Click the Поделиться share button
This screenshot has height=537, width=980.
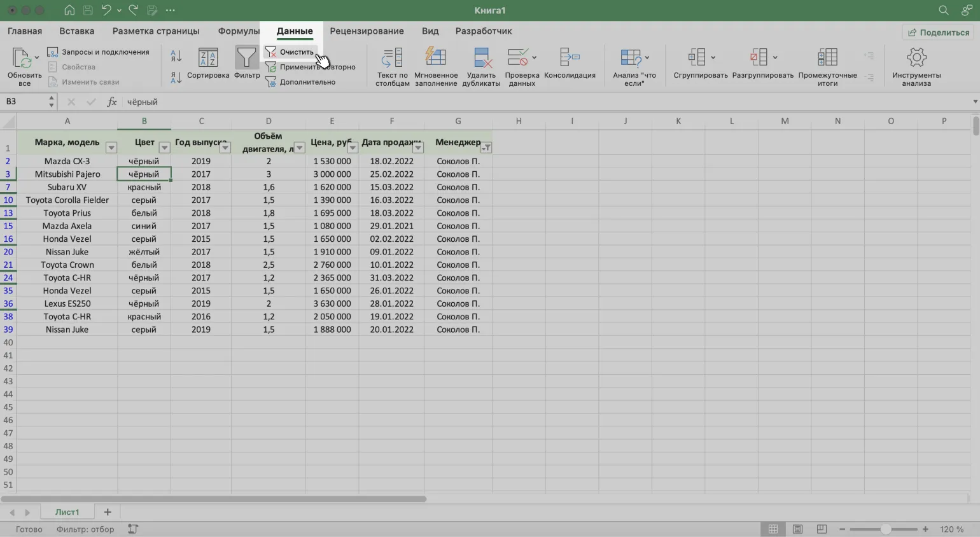[x=939, y=32]
